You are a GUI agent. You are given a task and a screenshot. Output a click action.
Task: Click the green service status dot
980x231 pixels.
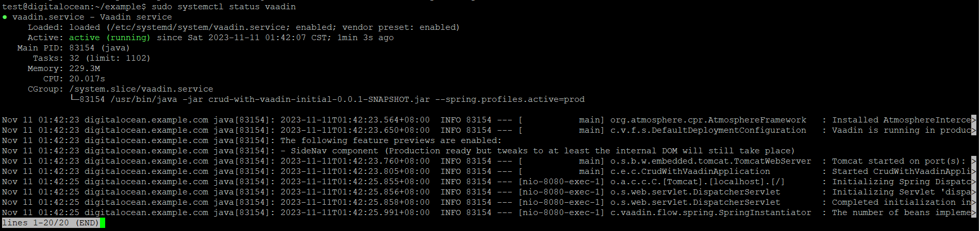point(5,17)
